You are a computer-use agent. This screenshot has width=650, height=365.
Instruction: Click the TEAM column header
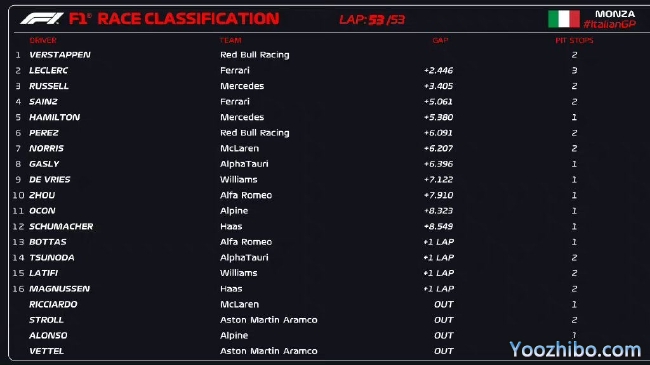click(230, 40)
